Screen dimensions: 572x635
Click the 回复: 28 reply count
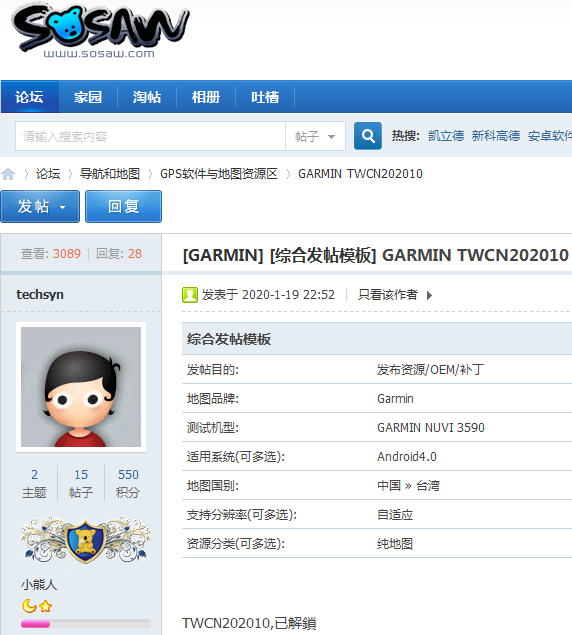(x=119, y=254)
